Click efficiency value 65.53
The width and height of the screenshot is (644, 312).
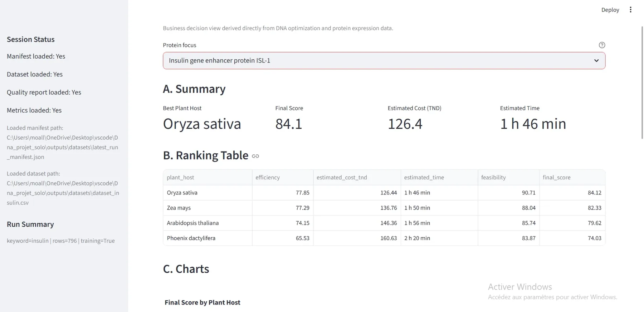[x=283, y=238]
